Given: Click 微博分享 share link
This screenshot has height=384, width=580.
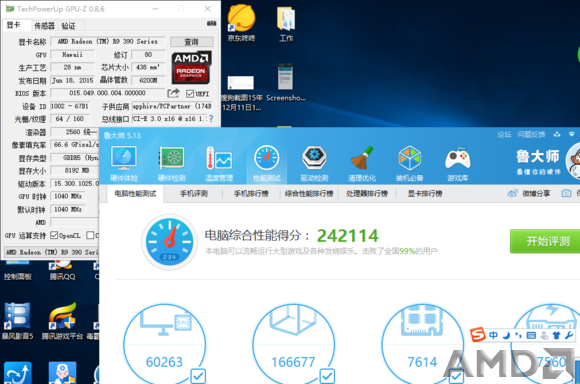Looking at the screenshot, I should [x=529, y=193].
